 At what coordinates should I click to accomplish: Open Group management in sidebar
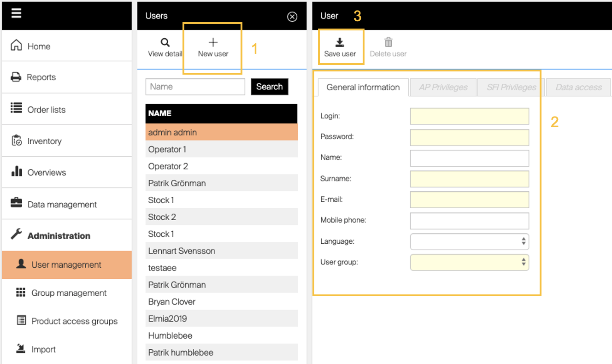coord(69,293)
